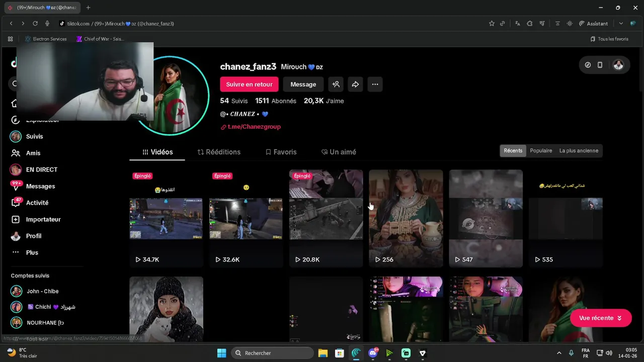This screenshot has height=362, width=644.
Task: Open Tous les favoris bookmarks folder
Action: pos(609,39)
